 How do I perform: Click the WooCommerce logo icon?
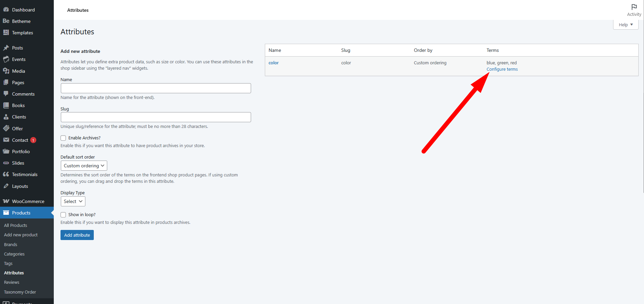pyautogui.click(x=6, y=201)
